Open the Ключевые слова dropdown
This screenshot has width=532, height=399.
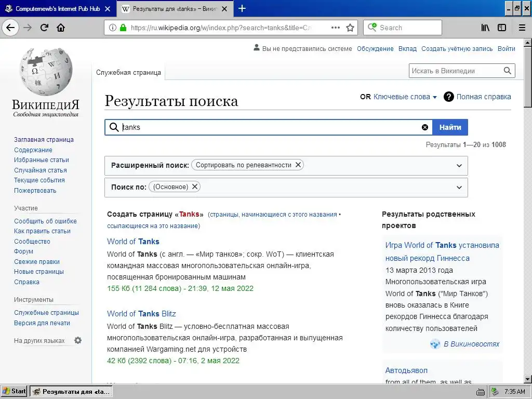(x=405, y=97)
